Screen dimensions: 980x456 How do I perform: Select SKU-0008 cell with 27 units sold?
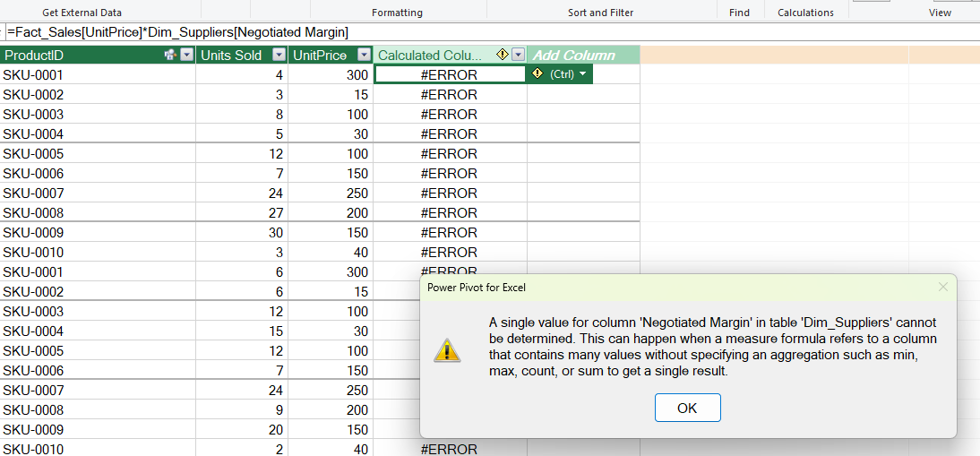(98, 213)
